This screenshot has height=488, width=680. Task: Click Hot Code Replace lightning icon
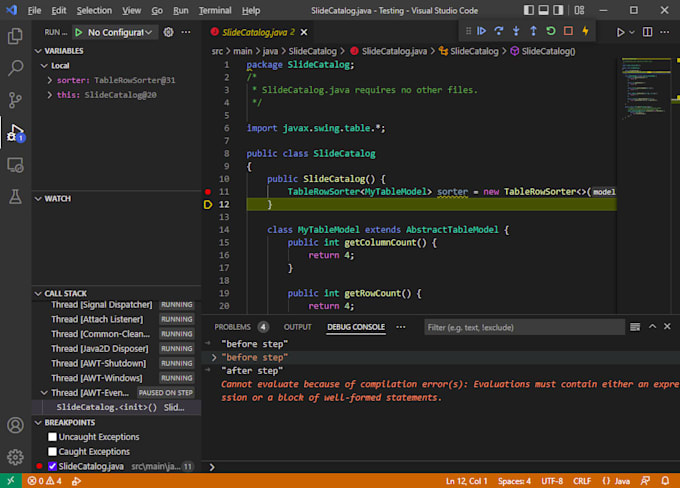[x=585, y=31]
